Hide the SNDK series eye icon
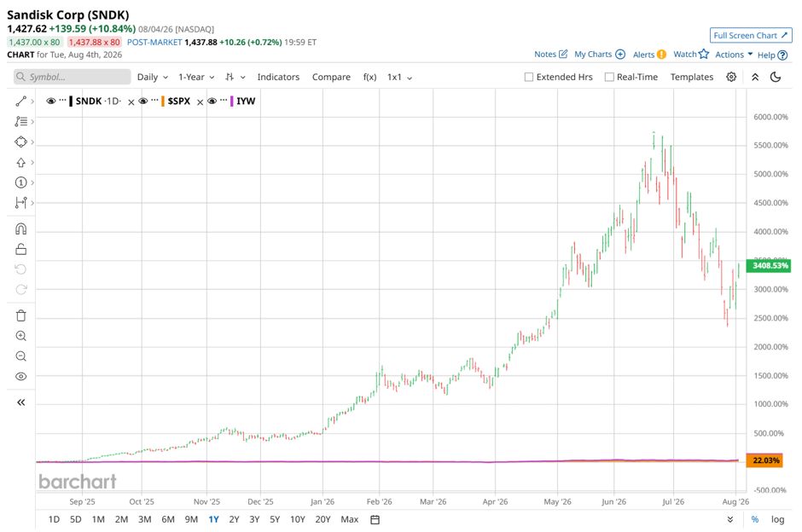This screenshot has width=802, height=532. pos(50,101)
